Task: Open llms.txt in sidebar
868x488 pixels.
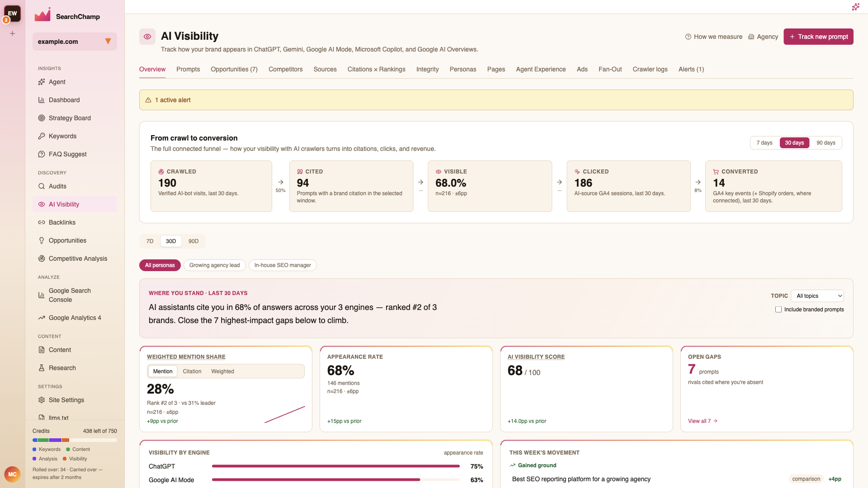Action: click(x=75, y=418)
